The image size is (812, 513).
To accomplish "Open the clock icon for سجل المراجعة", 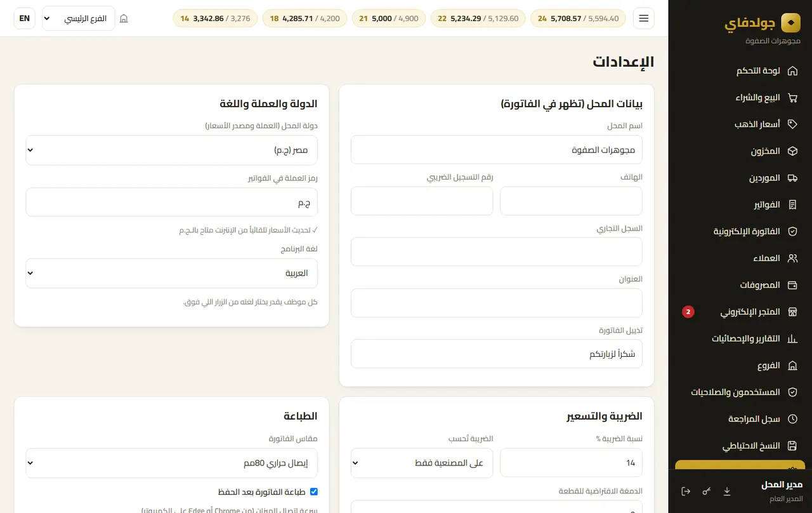I will (x=792, y=419).
